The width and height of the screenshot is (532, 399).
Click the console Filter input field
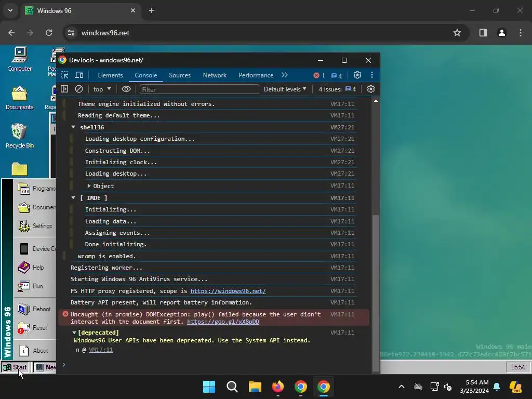[x=199, y=89]
